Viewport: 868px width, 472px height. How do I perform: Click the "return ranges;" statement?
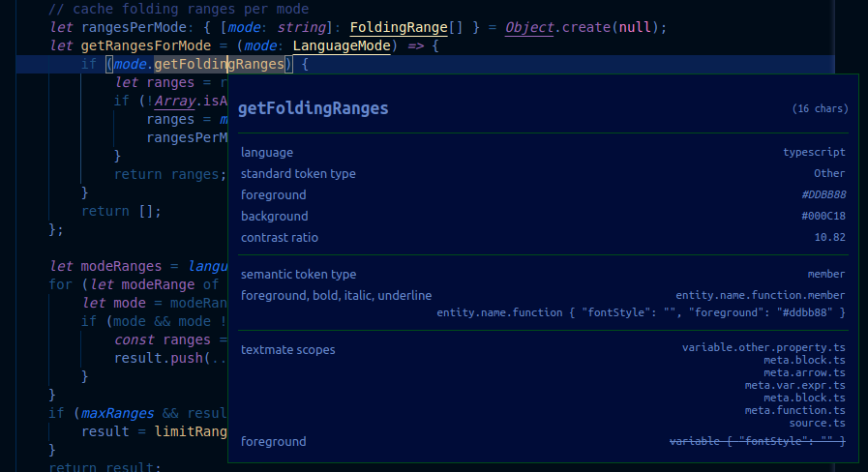click(x=169, y=174)
